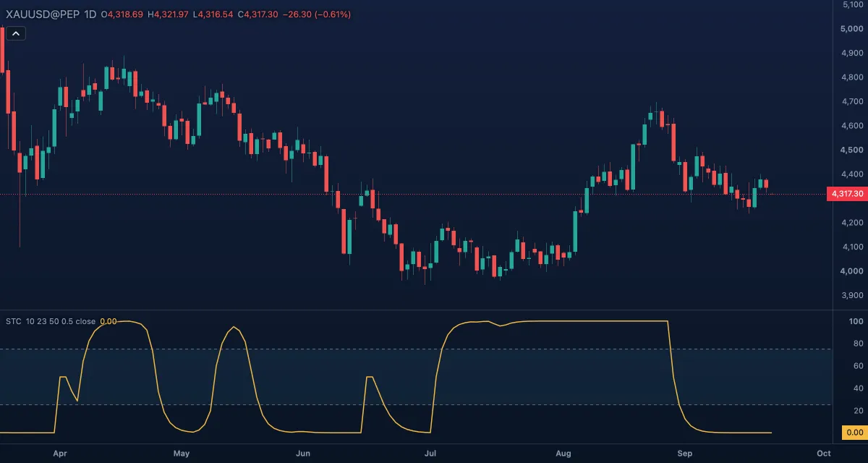Click the 80 level on STC axis

click(x=859, y=344)
